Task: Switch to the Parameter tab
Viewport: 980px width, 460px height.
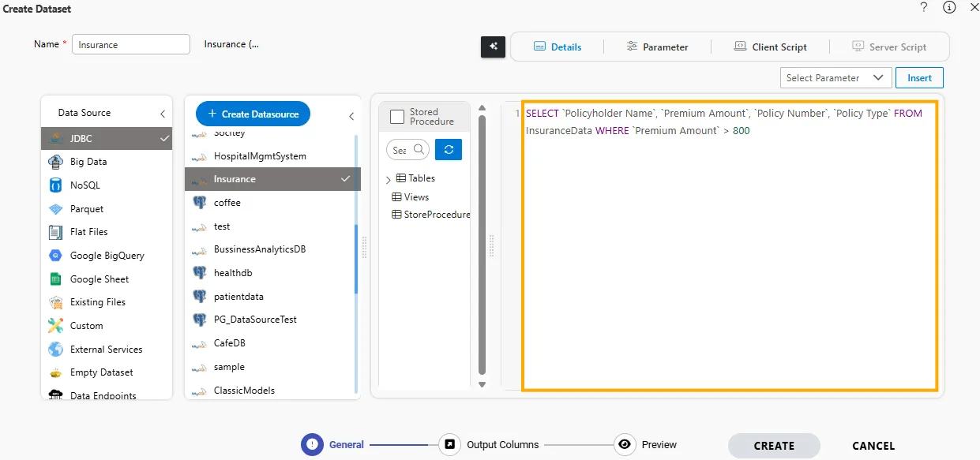Action: pos(657,47)
